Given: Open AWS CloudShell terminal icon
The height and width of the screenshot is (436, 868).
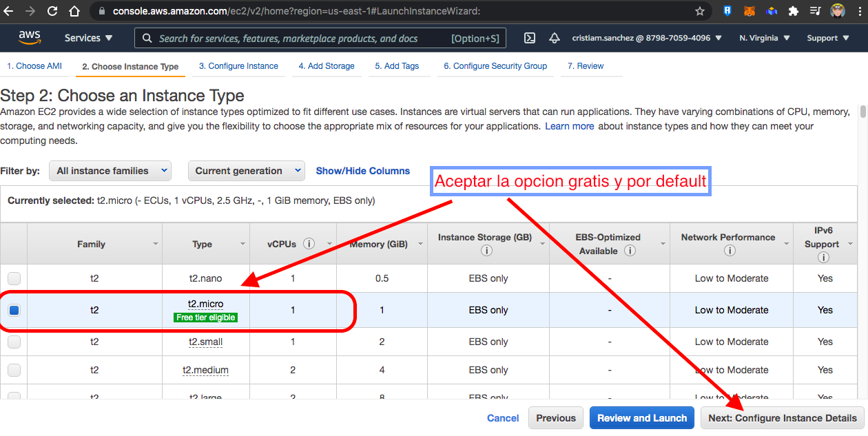Looking at the screenshot, I should 530,39.
